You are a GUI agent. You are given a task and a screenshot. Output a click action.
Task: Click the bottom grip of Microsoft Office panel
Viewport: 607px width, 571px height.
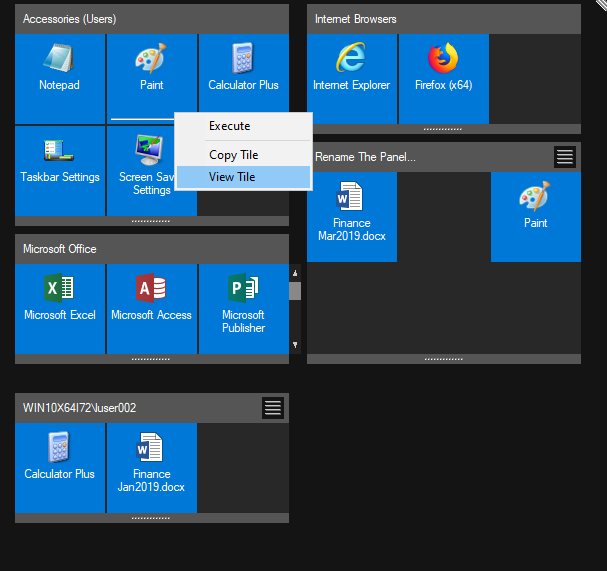151,358
